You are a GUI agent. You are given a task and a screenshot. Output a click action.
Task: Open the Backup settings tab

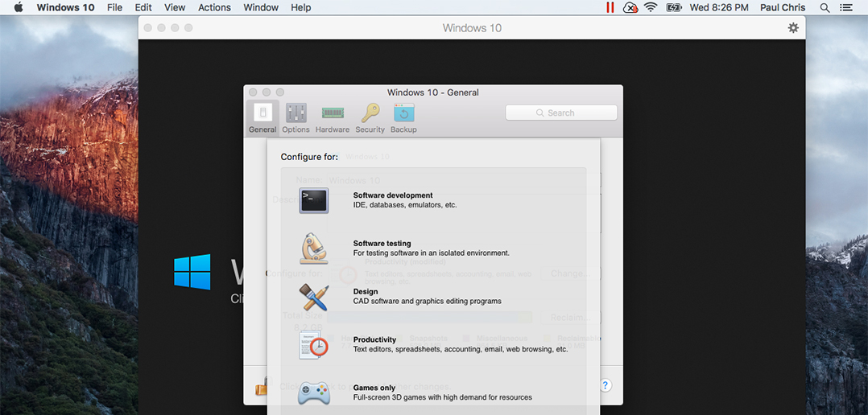403,117
